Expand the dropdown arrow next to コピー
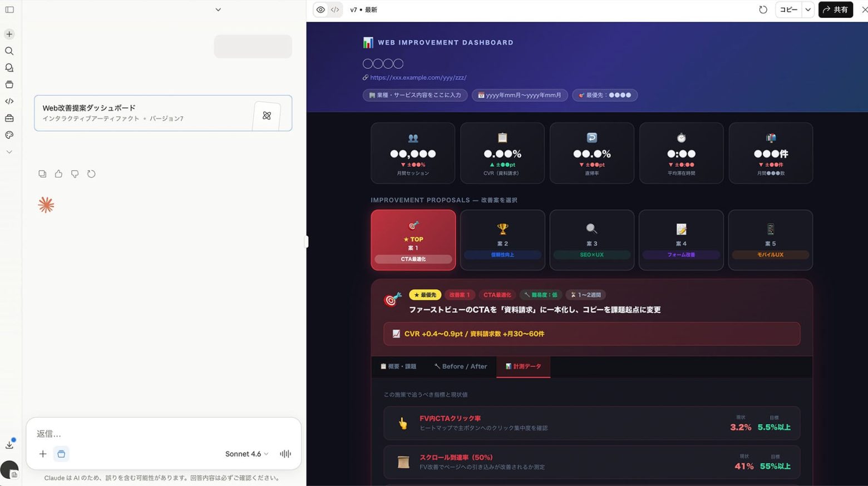 click(808, 9)
